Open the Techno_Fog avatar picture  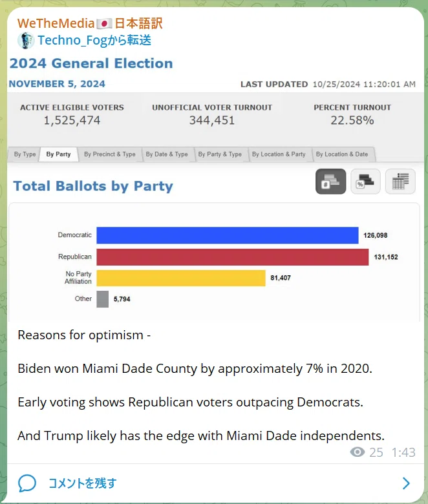pyautogui.click(x=26, y=41)
